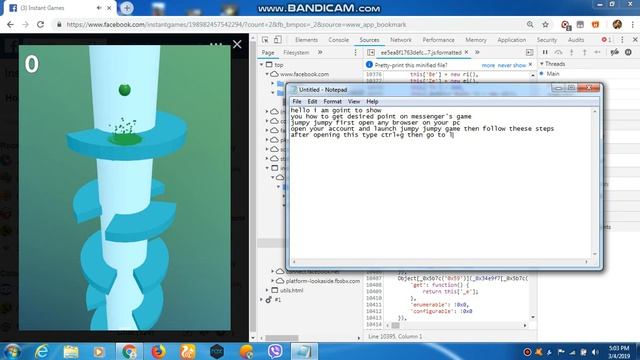640x360 pixels.
Task: Select the Page tab in Sources navigator
Action: tap(268, 52)
